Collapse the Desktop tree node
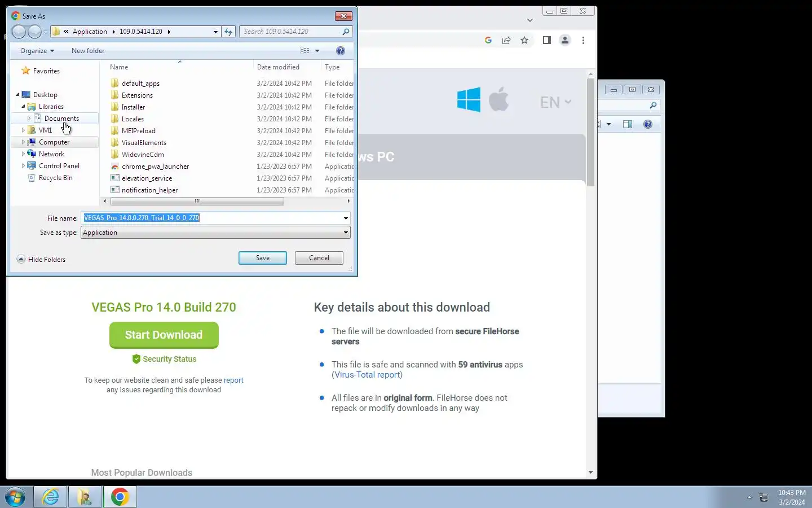Image resolution: width=812 pixels, height=508 pixels. (x=17, y=95)
